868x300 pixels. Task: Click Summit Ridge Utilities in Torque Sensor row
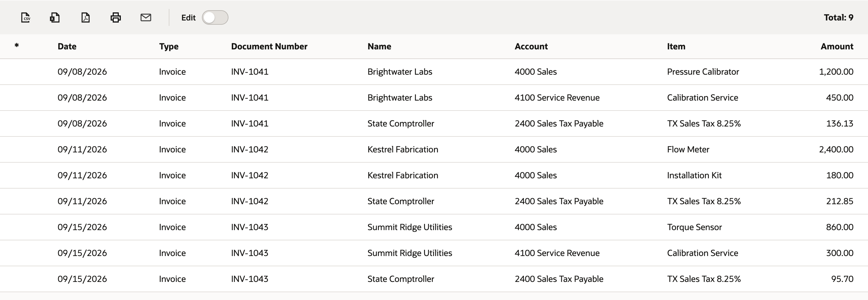[410, 227]
